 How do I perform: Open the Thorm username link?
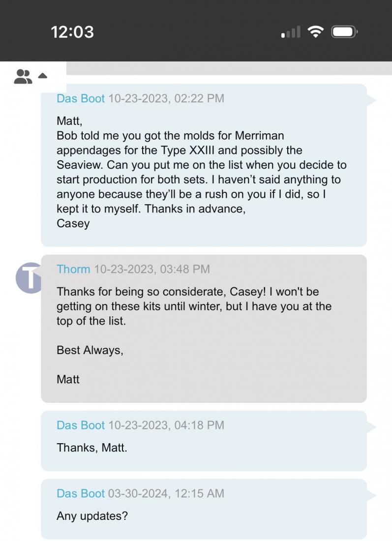coord(73,269)
